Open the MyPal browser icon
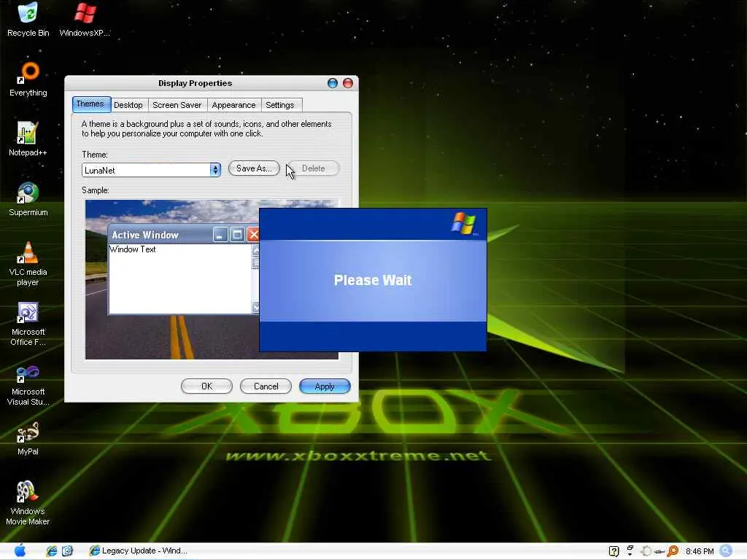This screenshot has width=747, height=560. [28, 438]
